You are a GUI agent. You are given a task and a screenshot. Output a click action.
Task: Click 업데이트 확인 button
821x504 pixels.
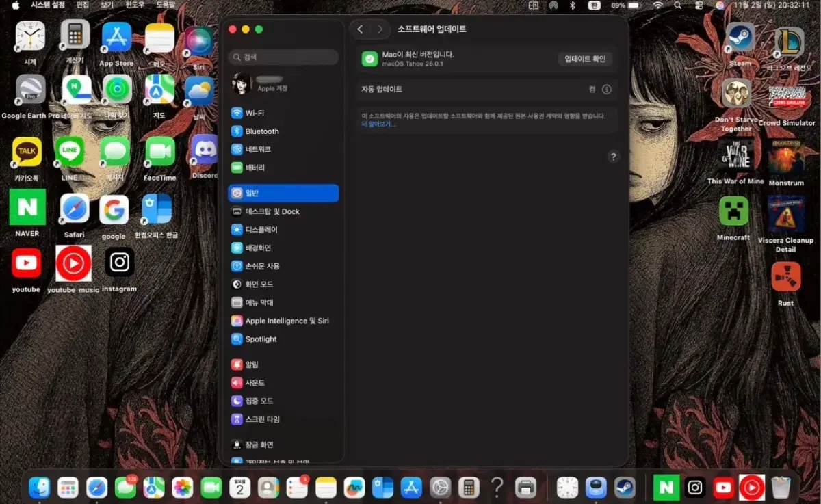(585, 59)
